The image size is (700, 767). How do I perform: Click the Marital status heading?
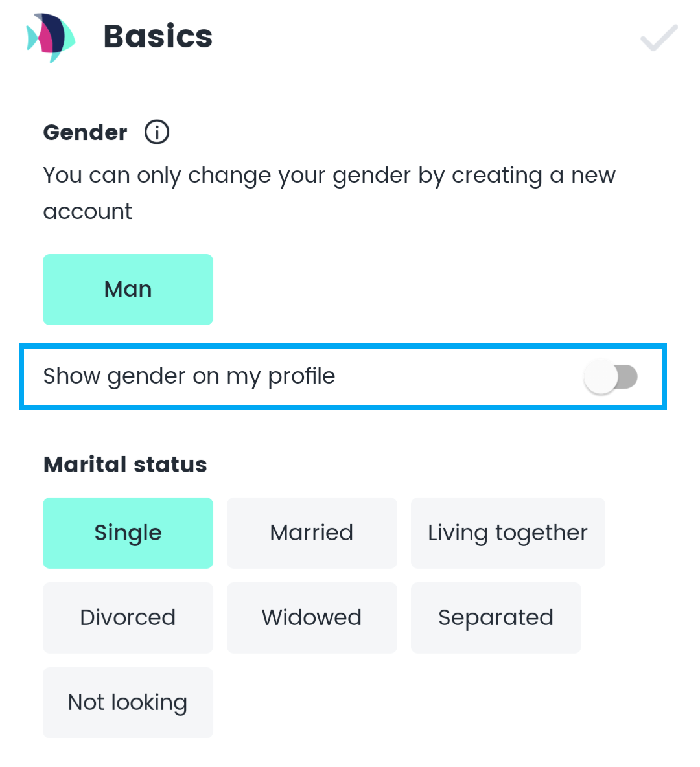pyautogui.click(x=125, y=464)
